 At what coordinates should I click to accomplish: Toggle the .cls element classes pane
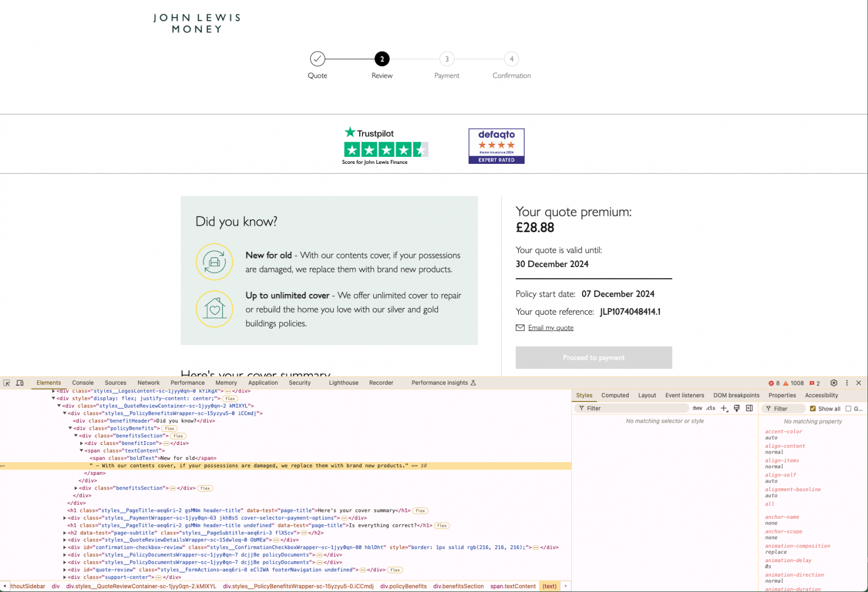pos(711,408)
